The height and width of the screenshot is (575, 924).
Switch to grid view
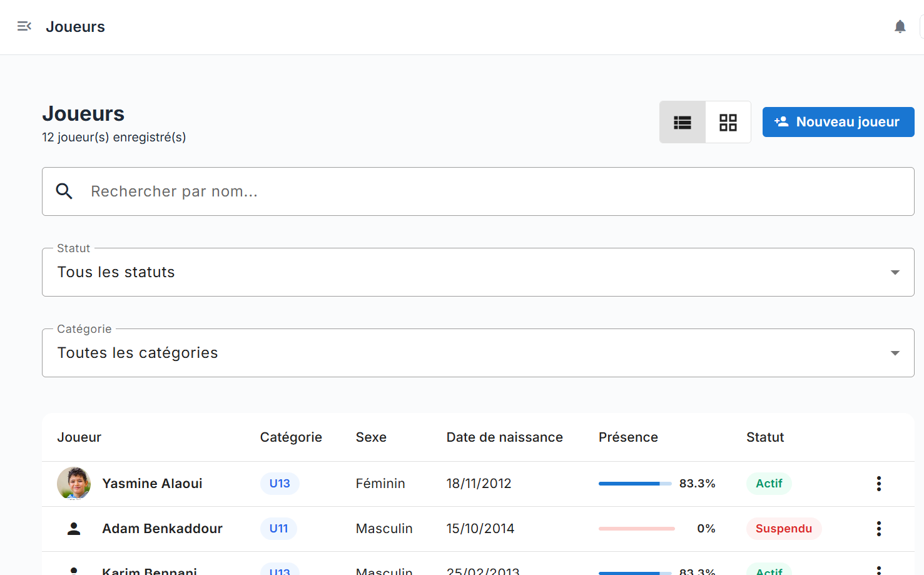tap(728, 122)
